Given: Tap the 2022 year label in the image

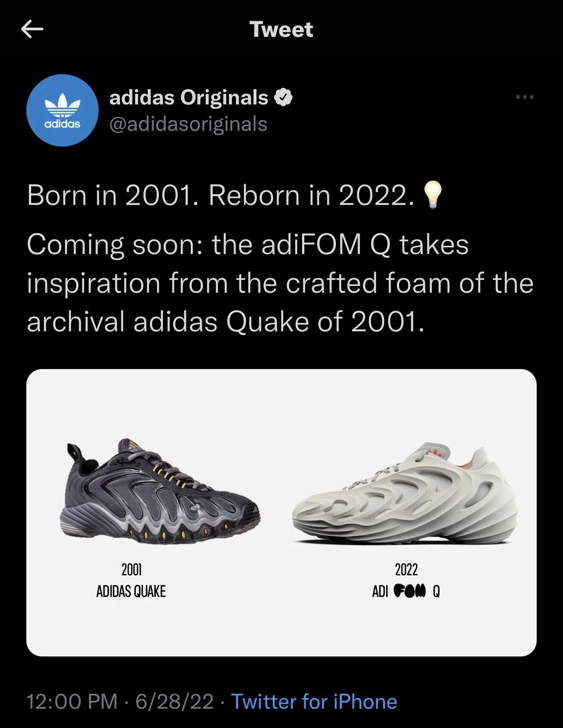Looking at the screenshot, I should tap(406, 570).
